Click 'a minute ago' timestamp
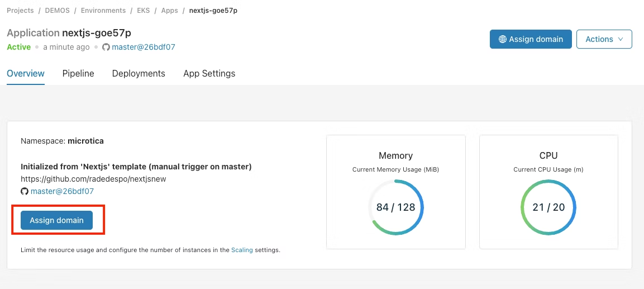Viewport: 644px width, 289px height. tap(66, 48)
